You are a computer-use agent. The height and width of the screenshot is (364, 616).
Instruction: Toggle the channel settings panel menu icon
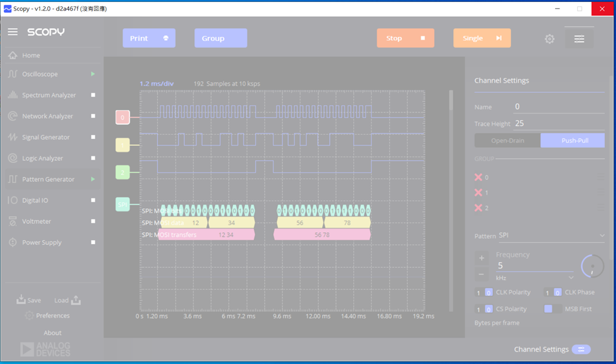tap(579, 38)
